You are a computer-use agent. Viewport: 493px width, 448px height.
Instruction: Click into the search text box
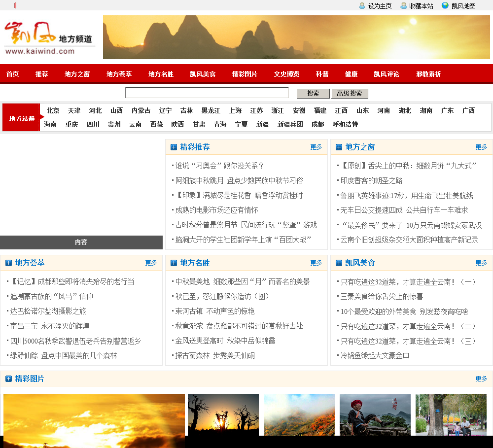207,93
